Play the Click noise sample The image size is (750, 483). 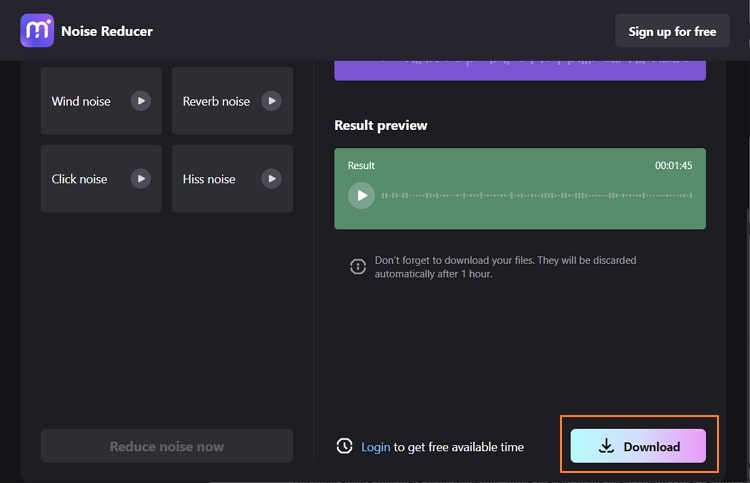(x=141, y=179)
